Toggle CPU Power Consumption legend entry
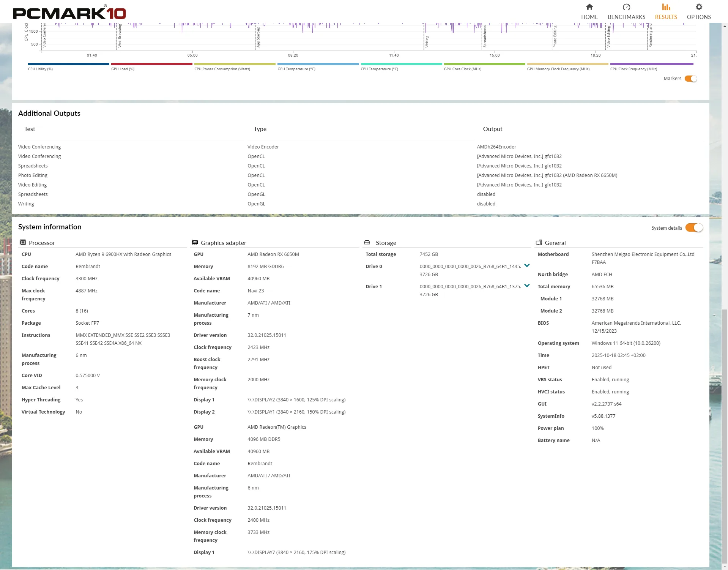Screen dimensions: 728x570 (222, 69)
